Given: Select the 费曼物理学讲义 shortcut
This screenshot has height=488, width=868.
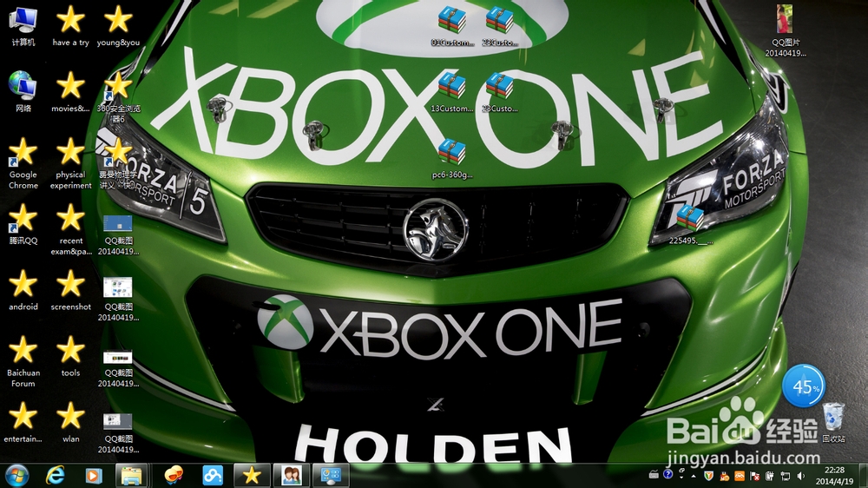Looking at the screenshot, I should (x=118, y=163).
